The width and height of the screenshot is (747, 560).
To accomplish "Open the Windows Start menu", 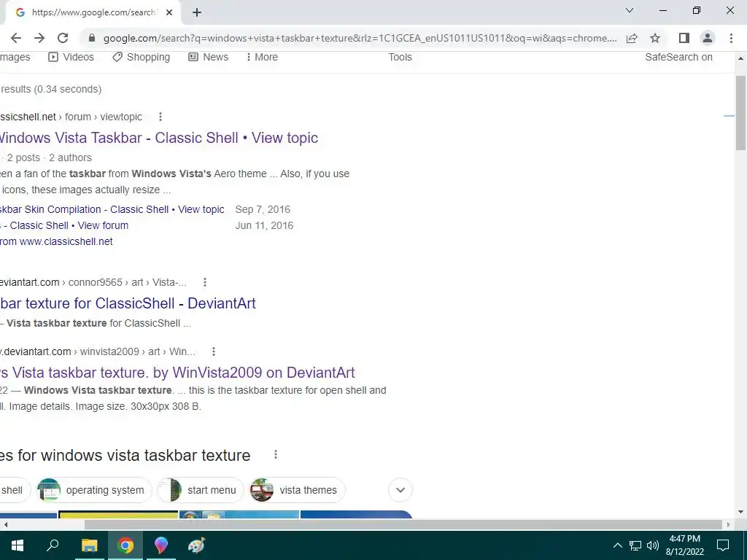I will coord(18,545).
